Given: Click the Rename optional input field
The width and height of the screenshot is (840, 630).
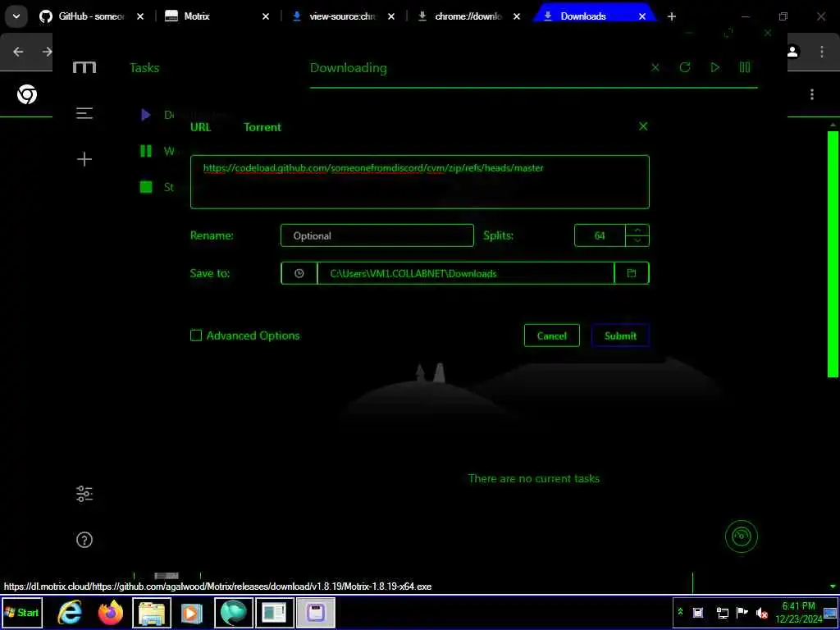Looking at the screenshot, I should [x=377, y=235].
